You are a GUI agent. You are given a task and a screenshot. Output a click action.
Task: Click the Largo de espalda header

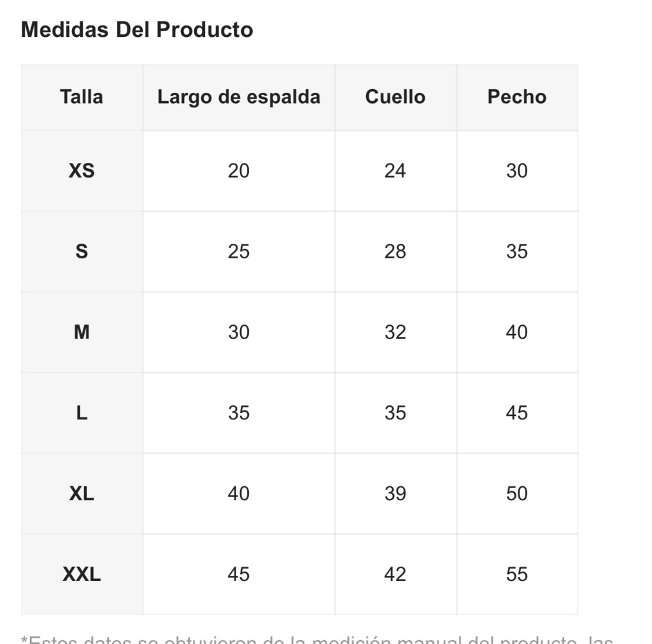click(239, 97)
